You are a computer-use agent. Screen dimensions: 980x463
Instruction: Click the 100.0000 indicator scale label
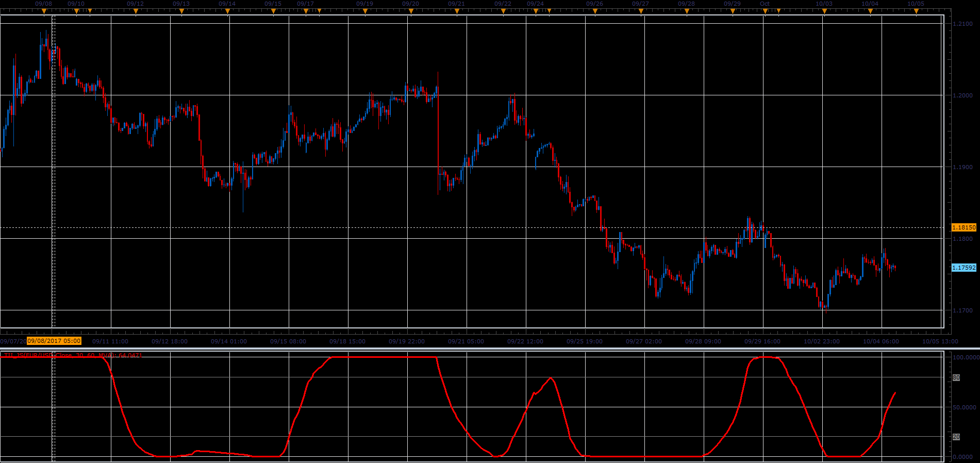(966, 357)
